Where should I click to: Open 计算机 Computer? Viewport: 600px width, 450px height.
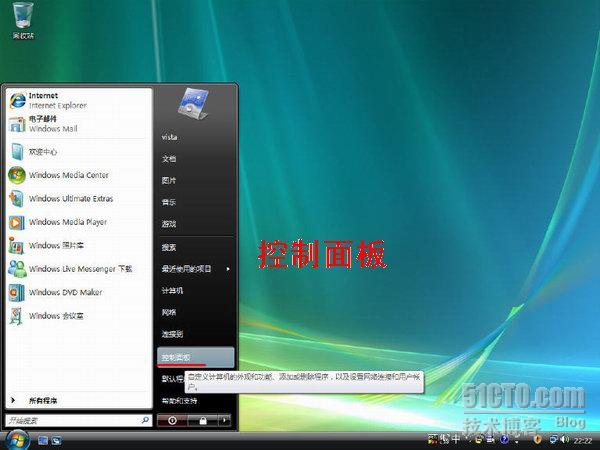point(195,291)
